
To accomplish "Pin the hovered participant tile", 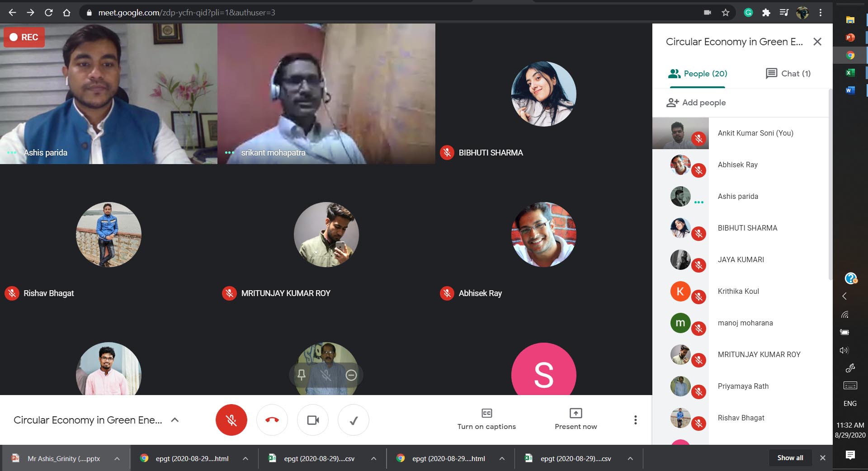I will pyautogui.click(x=302, y=375).
